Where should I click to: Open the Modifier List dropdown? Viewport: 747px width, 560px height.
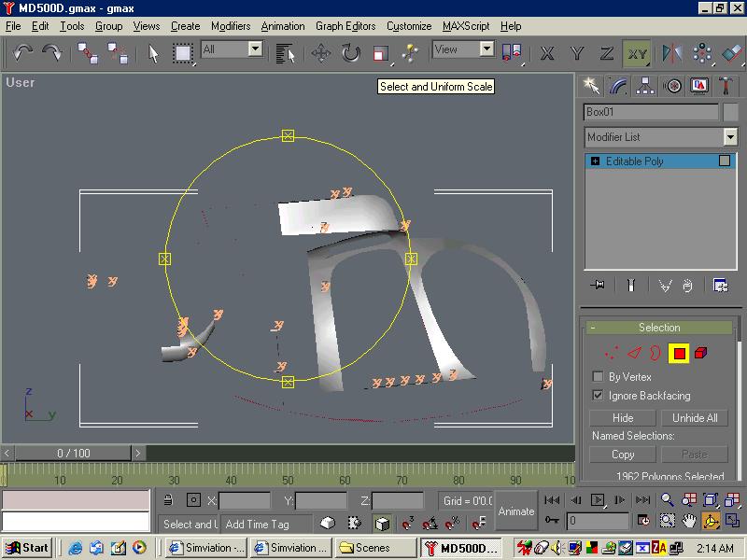click(729, 137)
